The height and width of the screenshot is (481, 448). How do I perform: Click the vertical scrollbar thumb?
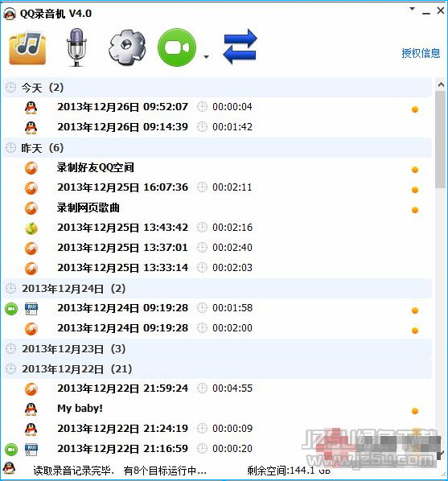coord(441,140)
